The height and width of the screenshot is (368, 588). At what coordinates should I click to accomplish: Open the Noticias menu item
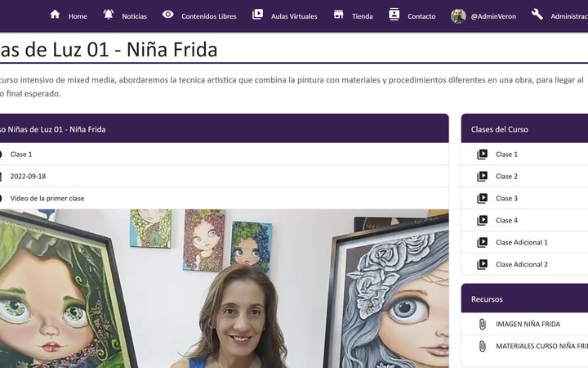coord(134,16)
